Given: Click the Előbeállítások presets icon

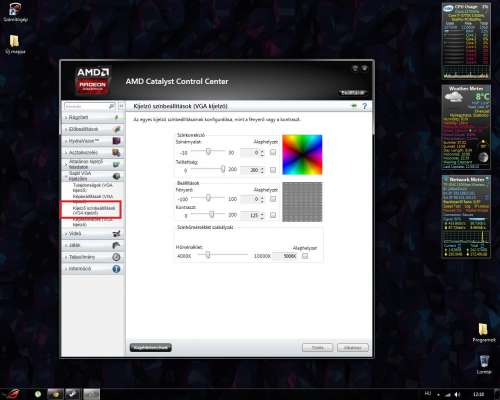Looking at the screenshot, I should click(x=116, y=129).
